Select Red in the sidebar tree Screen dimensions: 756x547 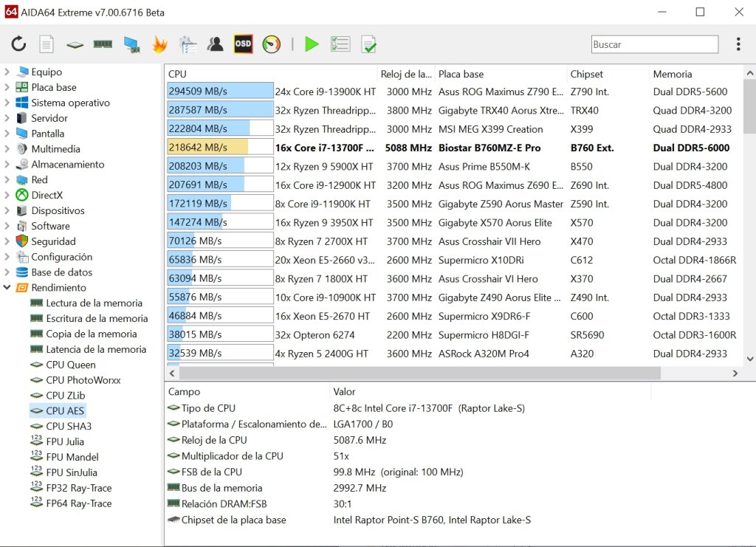pos(39,180)
